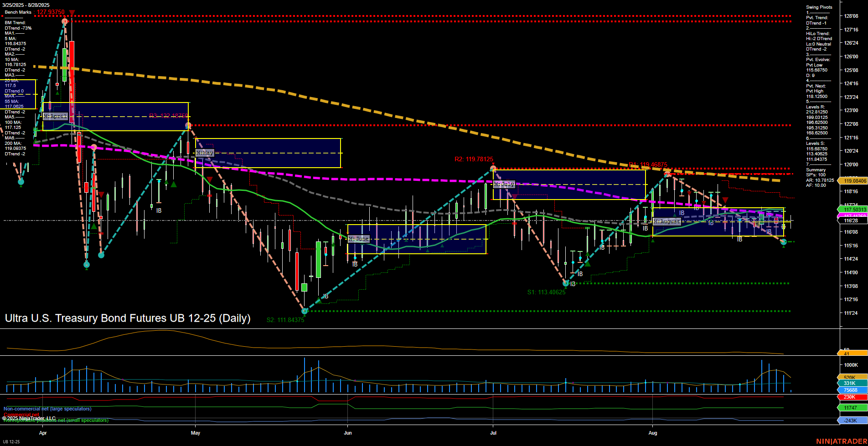Click the swing pivot low circle at S1
Image resolution: width=868 pixels, height=446 pixels.
[566, 283]
